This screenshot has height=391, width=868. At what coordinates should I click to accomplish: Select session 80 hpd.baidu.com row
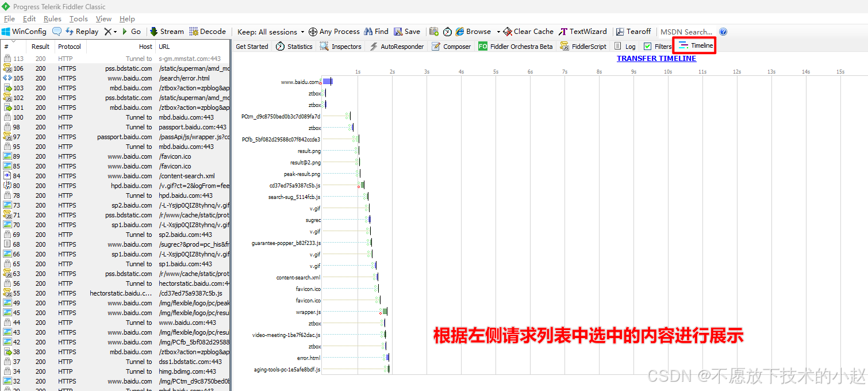pos(115,186)
